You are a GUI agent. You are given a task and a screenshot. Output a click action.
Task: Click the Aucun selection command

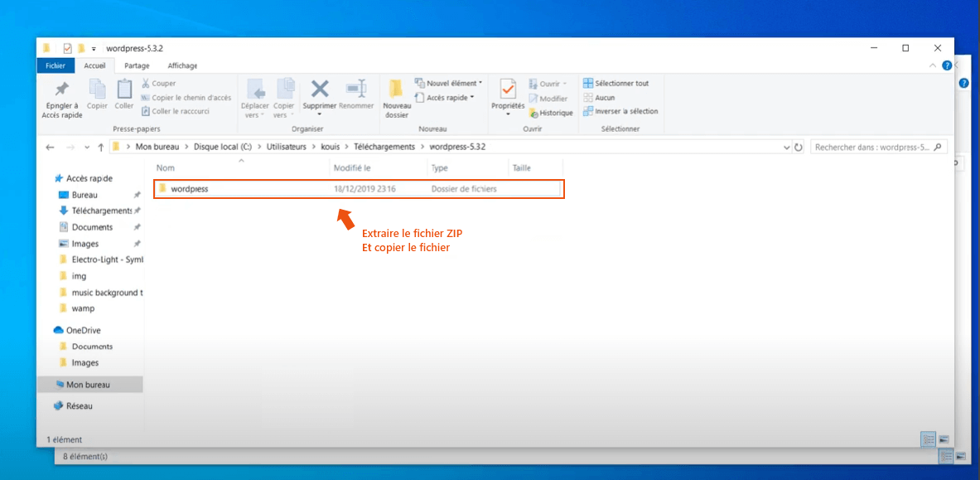point(599,98)
